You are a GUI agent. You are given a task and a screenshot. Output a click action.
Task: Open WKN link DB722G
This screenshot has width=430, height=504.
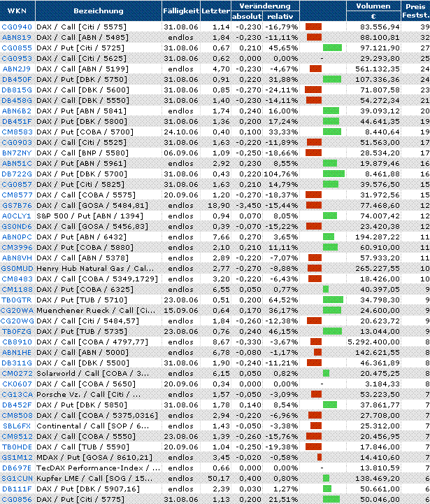click(x=17, y=174)
